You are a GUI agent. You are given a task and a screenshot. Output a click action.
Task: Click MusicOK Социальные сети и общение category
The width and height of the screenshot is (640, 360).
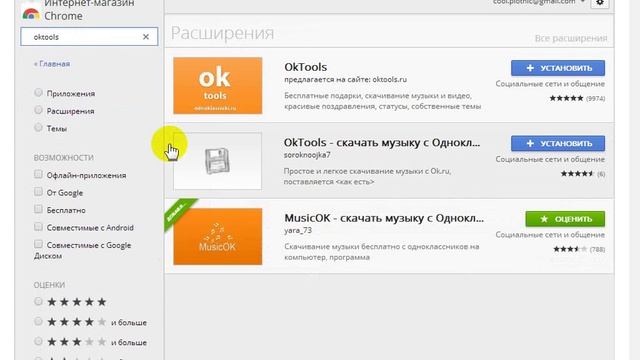tap(550, 235)
